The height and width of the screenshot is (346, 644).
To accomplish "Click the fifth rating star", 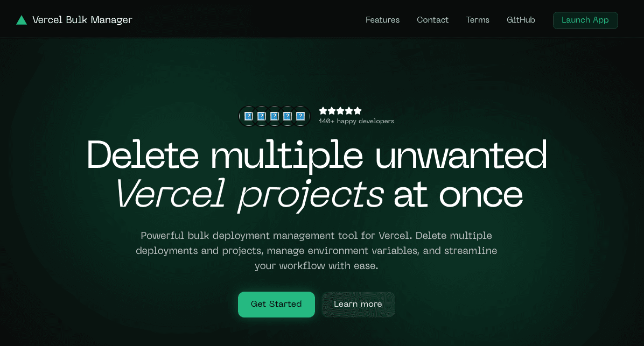I will (358, 111).
